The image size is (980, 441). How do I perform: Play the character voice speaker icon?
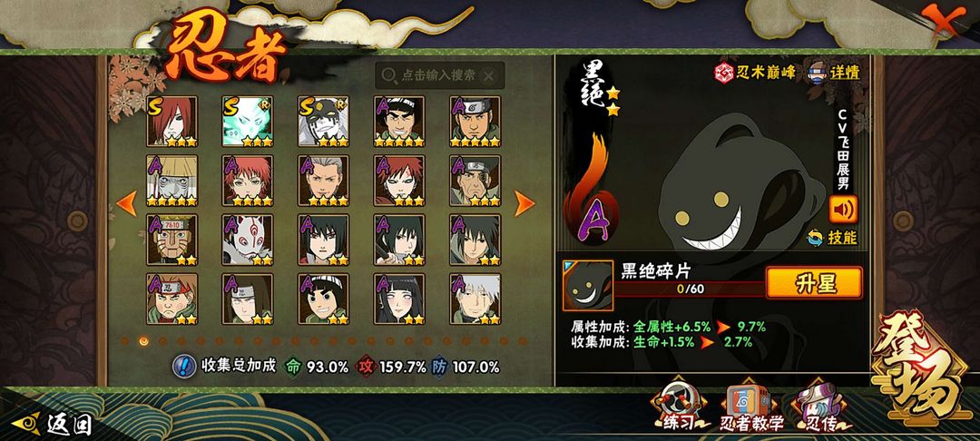click(x=843, y=210)
